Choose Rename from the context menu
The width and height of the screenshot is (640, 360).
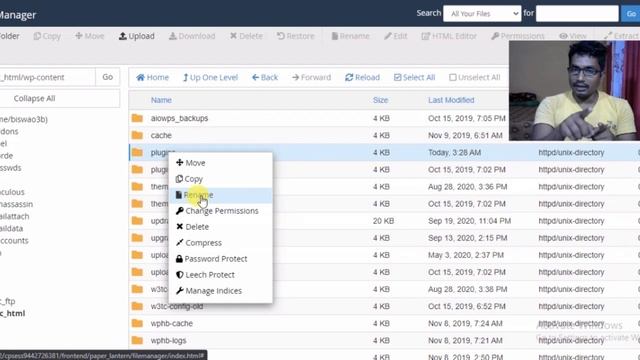coord(220,195)
